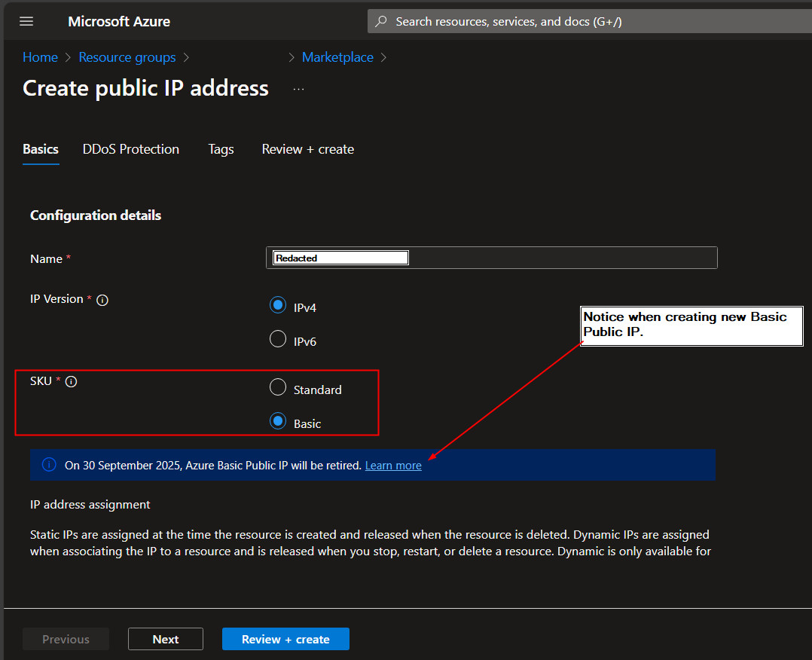Image resolution: width=812 pixels, height=660 pixels.
Task: Focus the Name input field
Action: [x=491, y=258]
